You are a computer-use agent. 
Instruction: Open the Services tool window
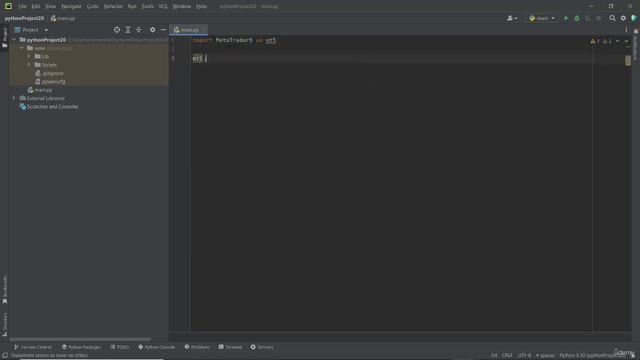pos(262,347)
